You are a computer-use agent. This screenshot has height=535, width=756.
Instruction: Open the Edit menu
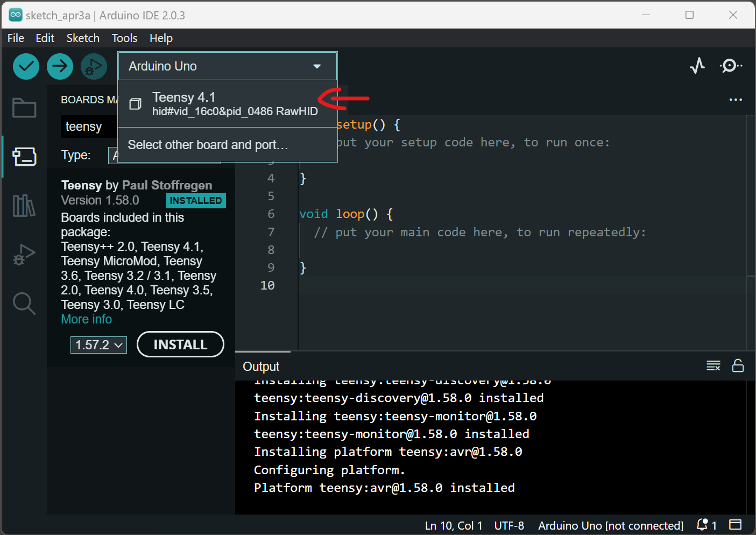[x=45, y=38]
